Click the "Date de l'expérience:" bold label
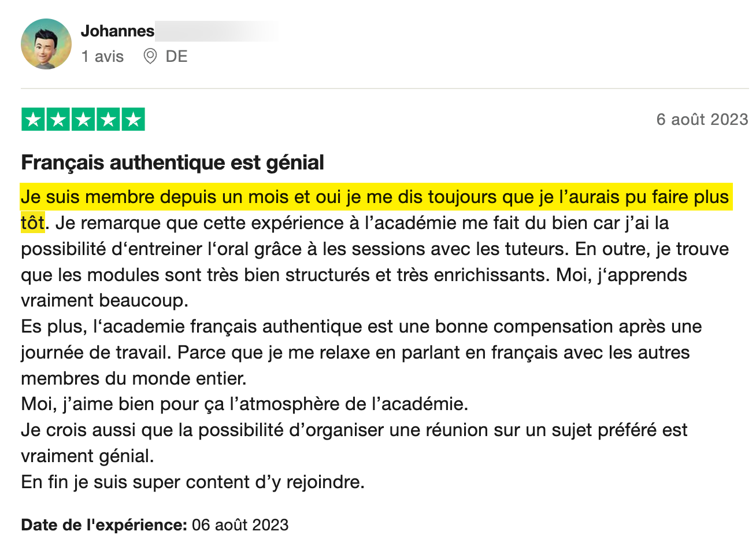The image size is (756, 546). click(104, 525)
